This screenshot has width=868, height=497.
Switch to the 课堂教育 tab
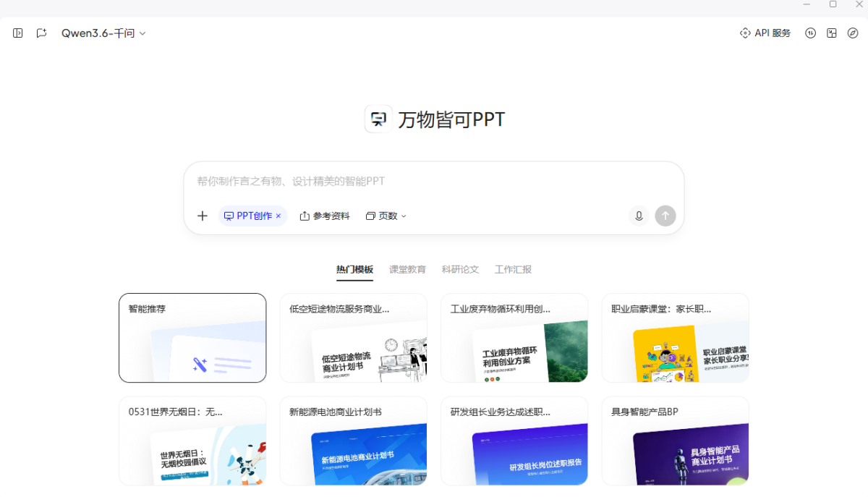(x=407, y=269)
